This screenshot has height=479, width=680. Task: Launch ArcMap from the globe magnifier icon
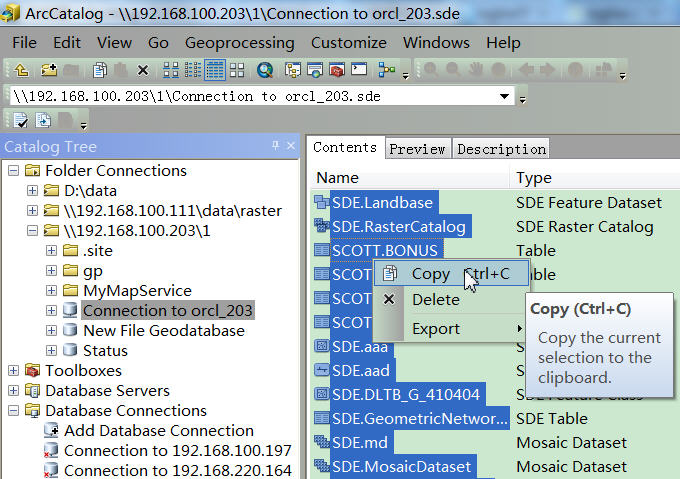265,70
